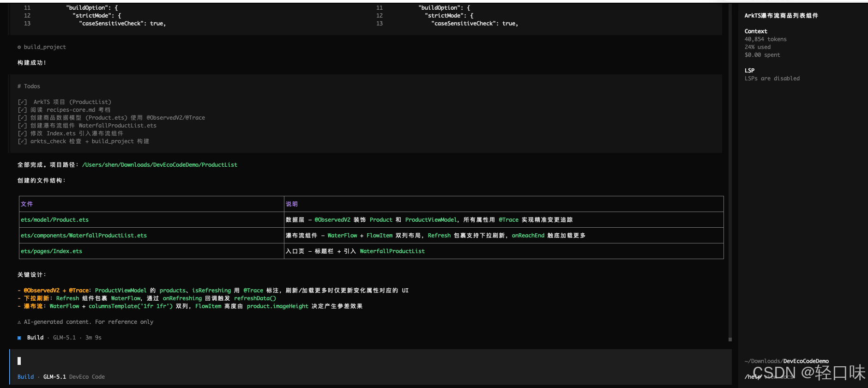The width and height of the screenshot is (868, 388).
Task: Click the '40,854 tokens' context value
Action: [x=766, y=39]
